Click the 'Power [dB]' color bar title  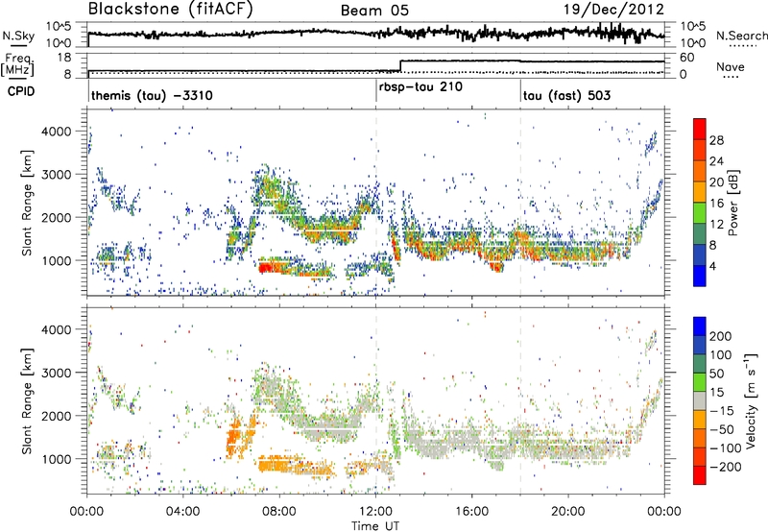tap(733, 203)
